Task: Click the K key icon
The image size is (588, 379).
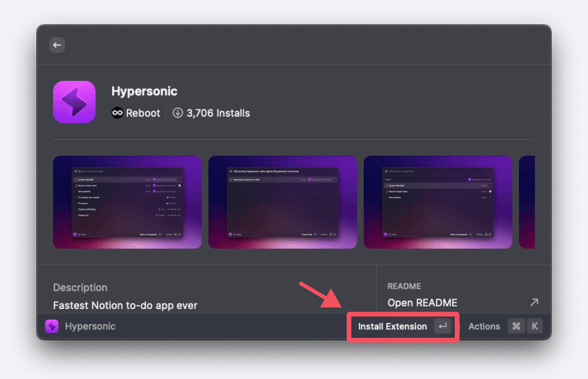Action: click(x=535, y=327)
